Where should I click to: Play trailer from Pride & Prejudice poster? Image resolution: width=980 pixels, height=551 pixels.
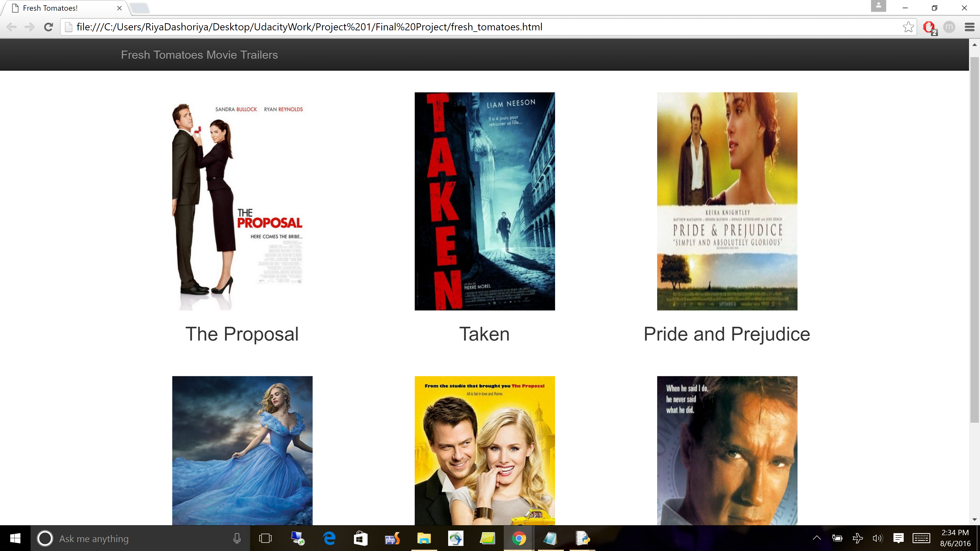tap(727, 201)
